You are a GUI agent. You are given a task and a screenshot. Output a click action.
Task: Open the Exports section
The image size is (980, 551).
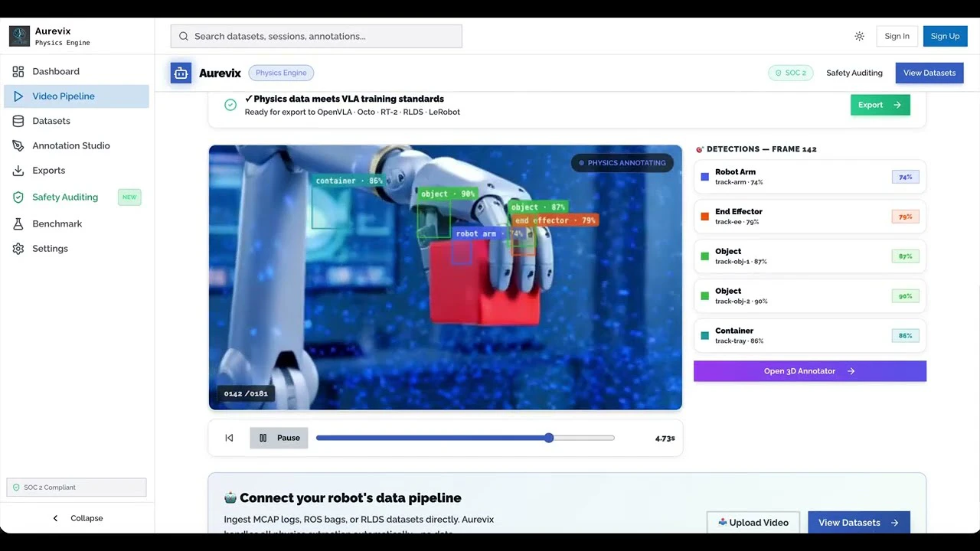[x=77, y=171]
